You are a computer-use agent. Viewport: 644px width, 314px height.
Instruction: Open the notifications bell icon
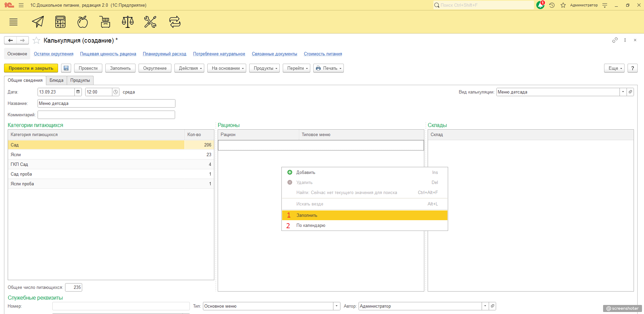(540, 5)
